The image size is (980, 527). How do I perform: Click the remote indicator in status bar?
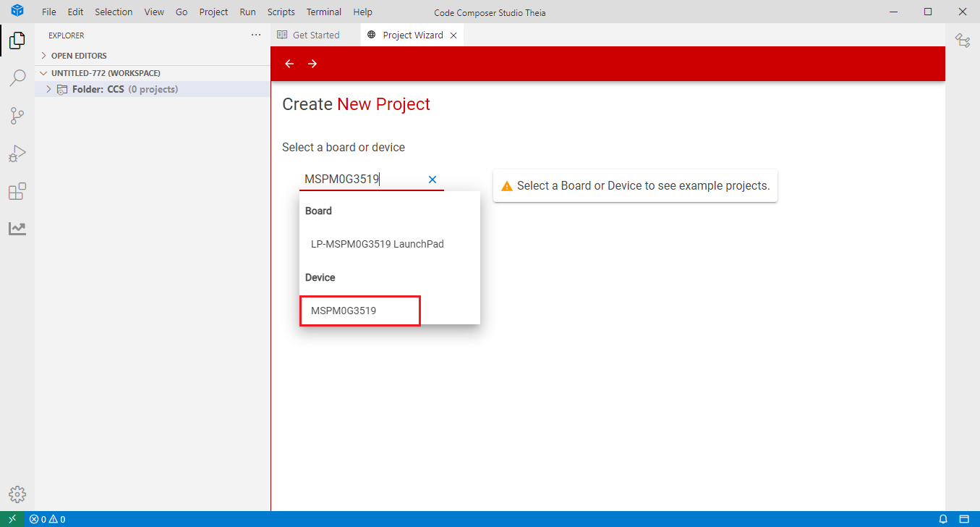[12, 519]
